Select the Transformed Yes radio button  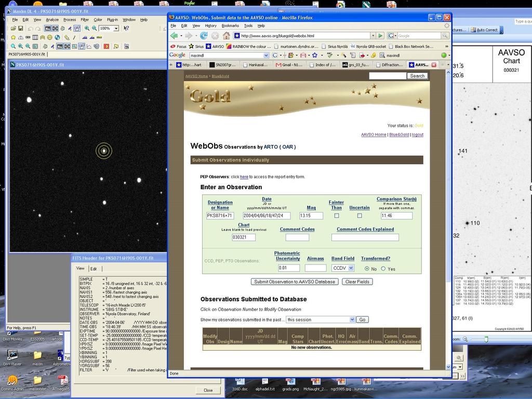pyautogui.click(x=383, y=269)
